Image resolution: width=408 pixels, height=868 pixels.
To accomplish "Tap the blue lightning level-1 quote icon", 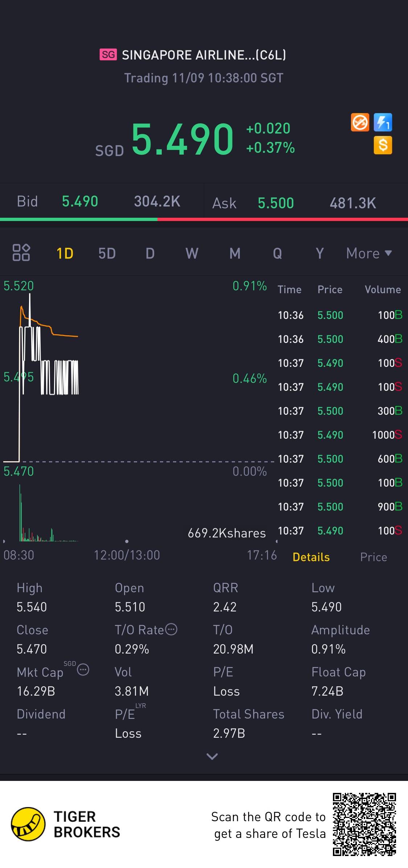I will 383,122.
